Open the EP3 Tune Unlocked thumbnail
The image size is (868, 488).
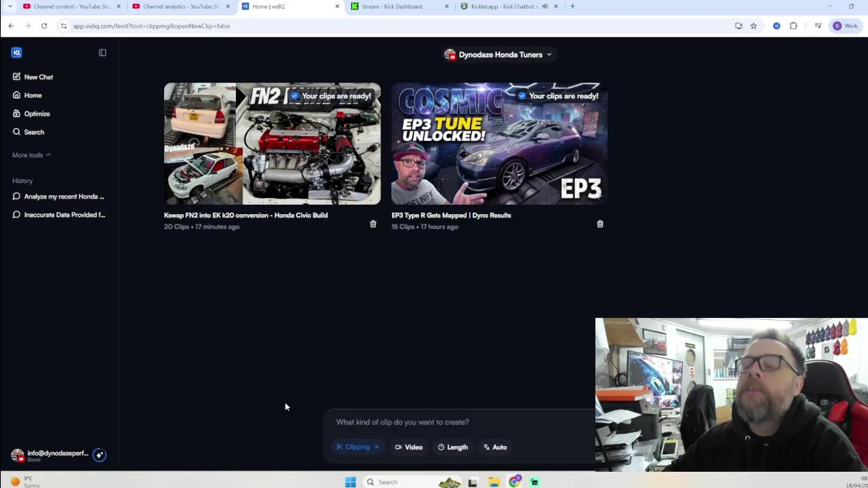pos(499,144)
